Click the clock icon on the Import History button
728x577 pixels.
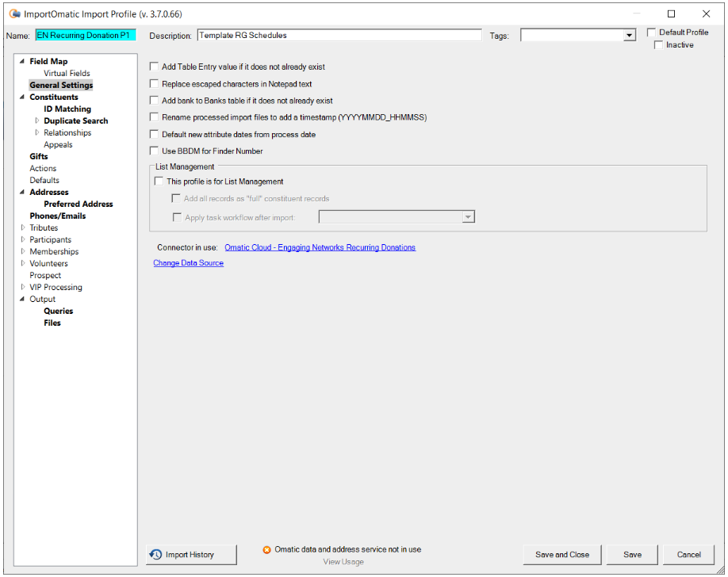point(156,554)
